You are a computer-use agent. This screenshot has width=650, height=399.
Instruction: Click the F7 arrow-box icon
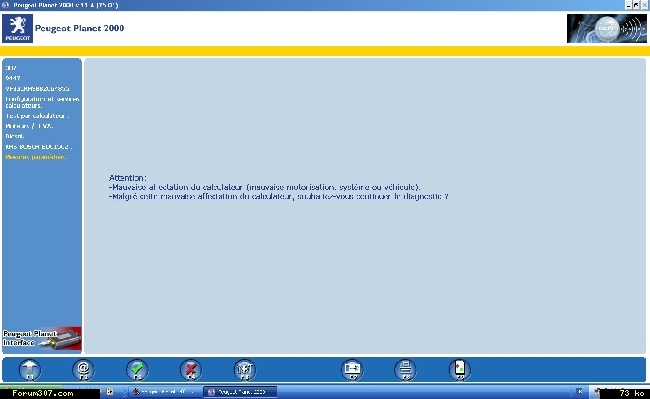(x=352, y=370)
